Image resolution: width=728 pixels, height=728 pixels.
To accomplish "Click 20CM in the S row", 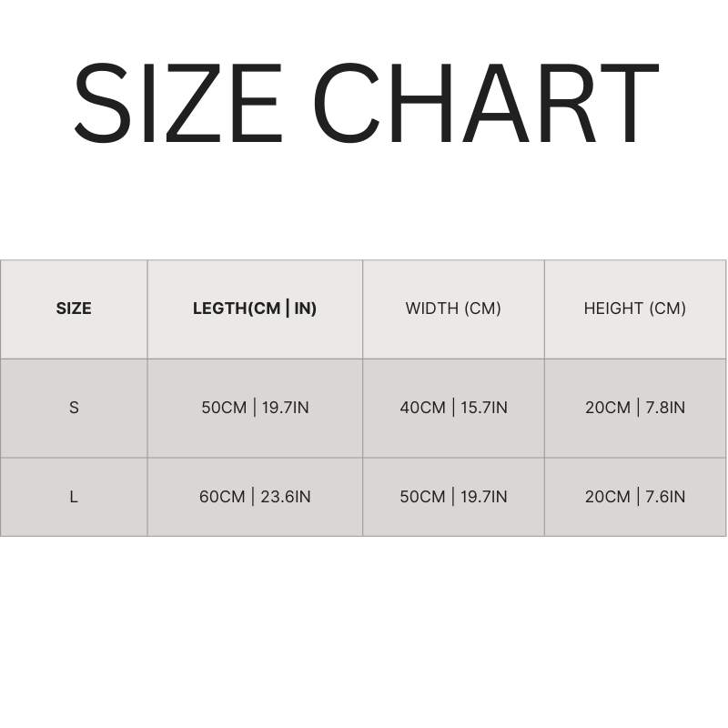I will coord(608,408).
